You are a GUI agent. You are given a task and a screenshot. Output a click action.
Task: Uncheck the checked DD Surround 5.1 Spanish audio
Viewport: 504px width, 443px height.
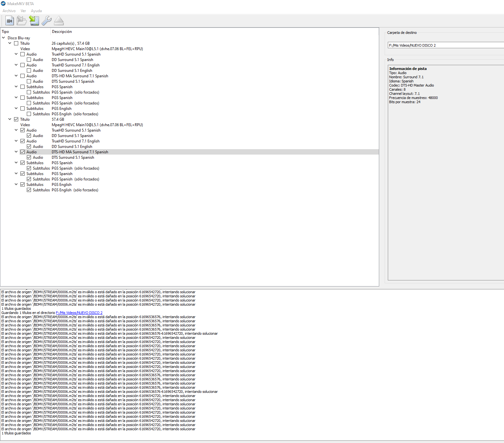[29, 136]
